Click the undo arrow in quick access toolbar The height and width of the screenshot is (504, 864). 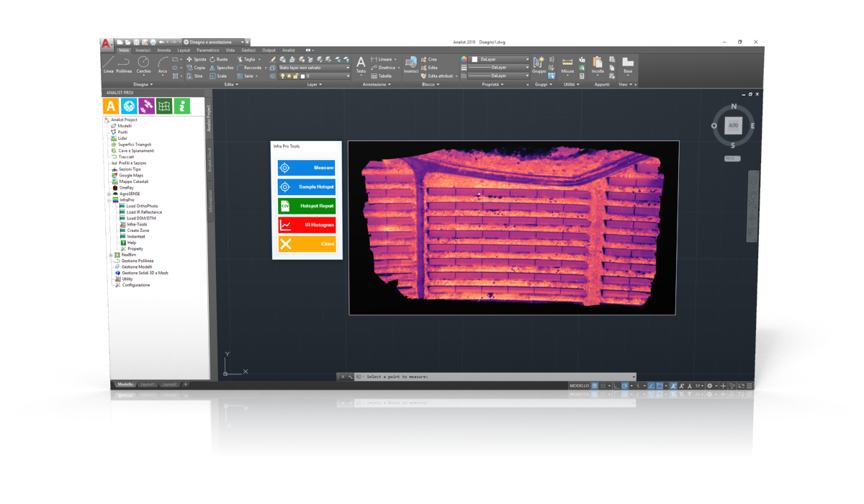(x=161, y=42)
